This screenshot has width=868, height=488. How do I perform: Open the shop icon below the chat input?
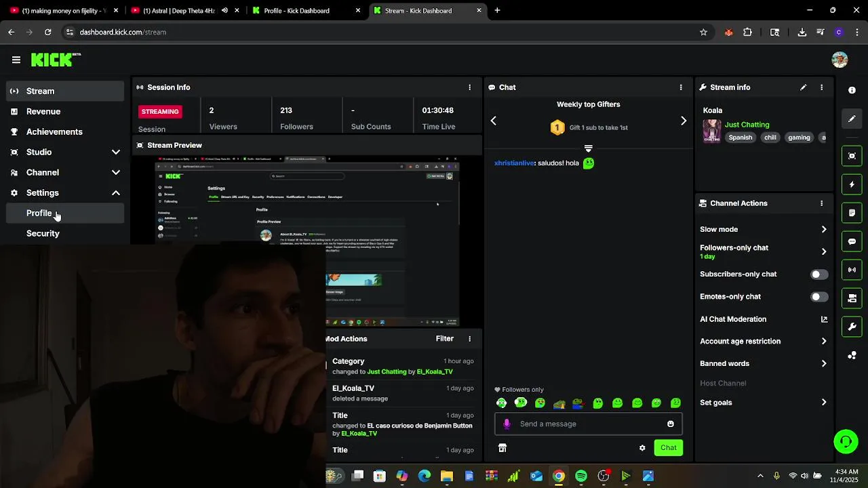tap(502, 448)
